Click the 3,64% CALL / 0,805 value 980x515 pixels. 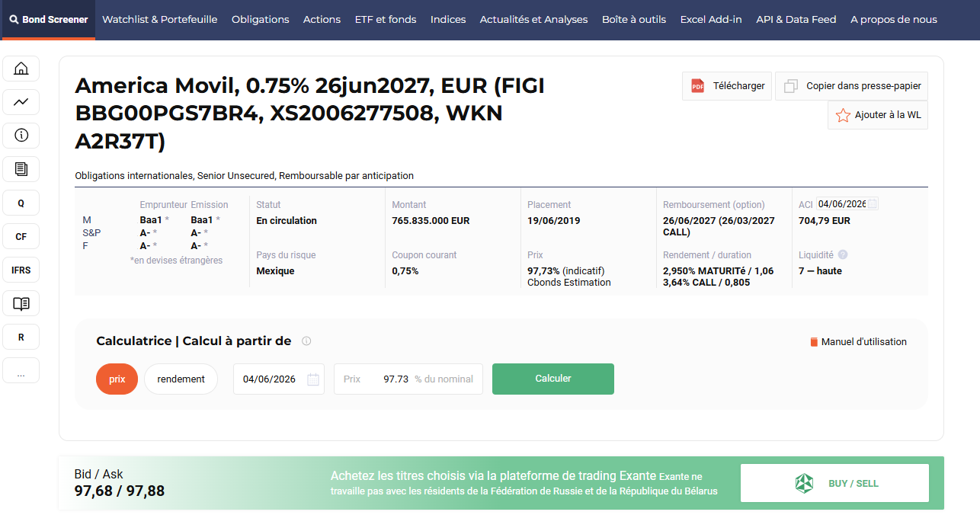[x=706, y=283]
